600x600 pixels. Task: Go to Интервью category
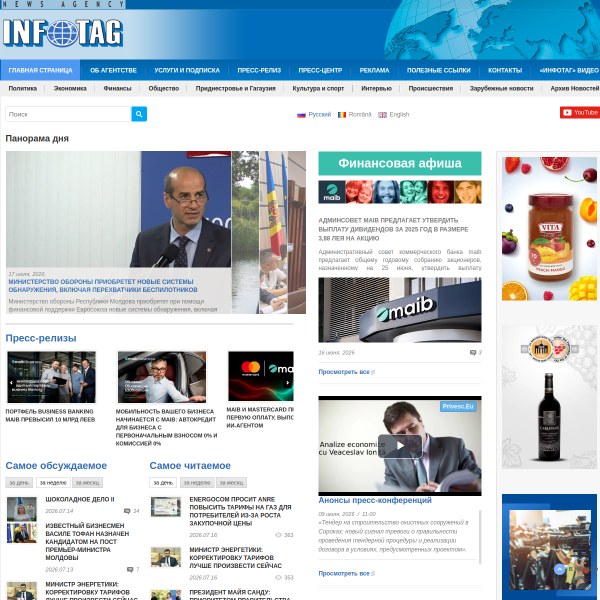377,88
